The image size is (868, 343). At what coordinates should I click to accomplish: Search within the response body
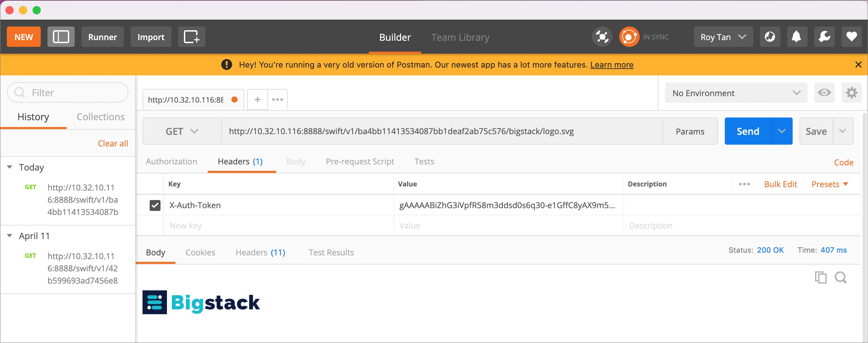tap(841, 277)
